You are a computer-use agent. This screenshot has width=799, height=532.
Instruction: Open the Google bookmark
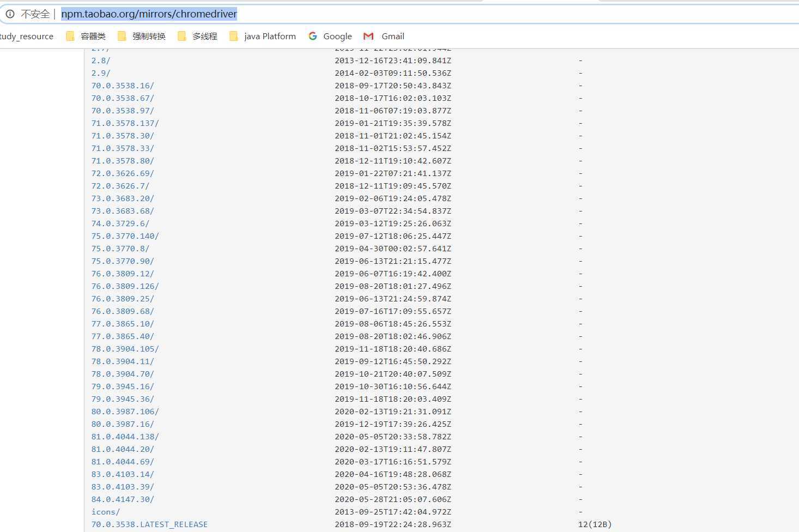click(x=330, y=36)
